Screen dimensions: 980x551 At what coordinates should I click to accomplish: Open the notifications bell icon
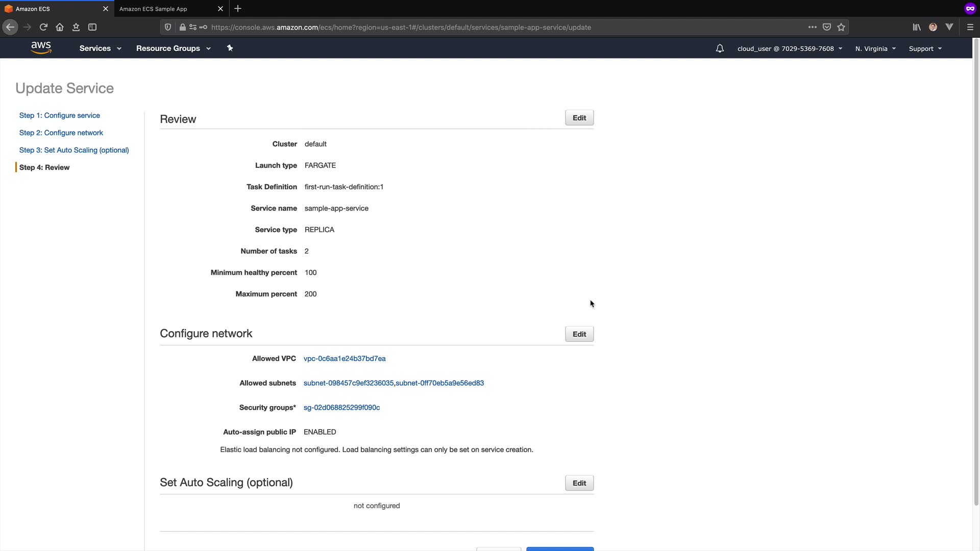click(720, 48)
